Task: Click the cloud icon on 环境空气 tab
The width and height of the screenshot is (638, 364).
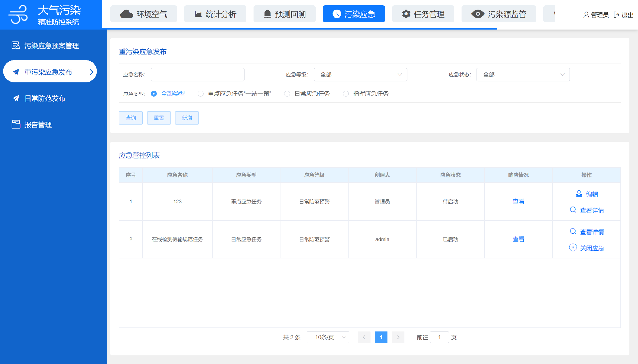Action: pos(126,14)
